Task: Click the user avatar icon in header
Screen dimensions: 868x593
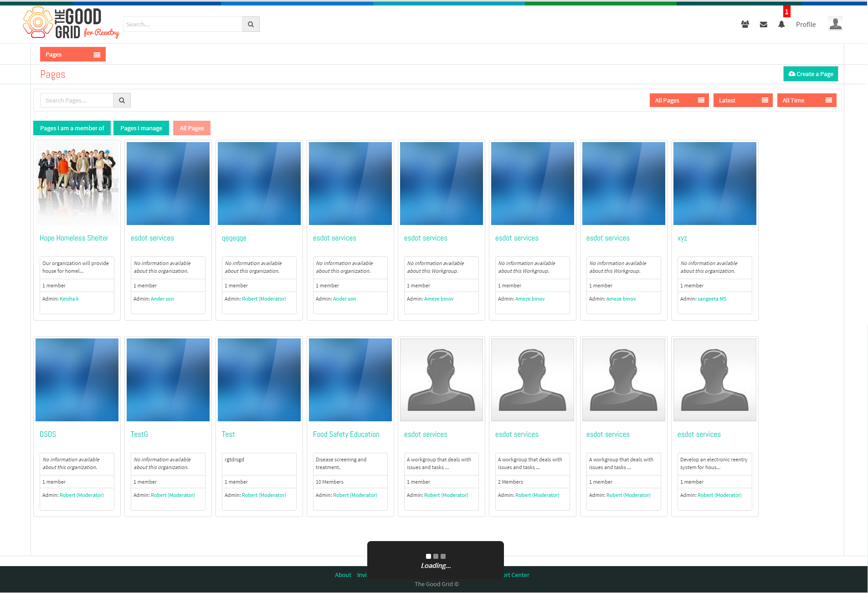Action: [x=835, y=24]
